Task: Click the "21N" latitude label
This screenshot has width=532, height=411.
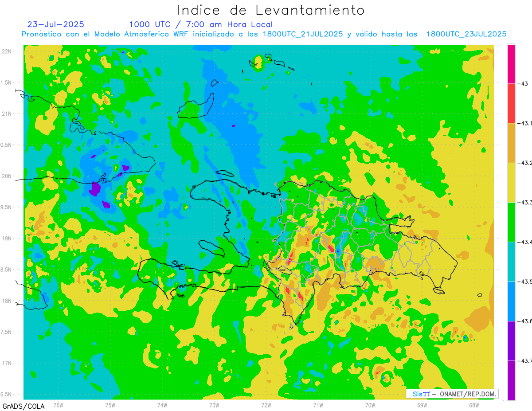Action: pos(7,114)
